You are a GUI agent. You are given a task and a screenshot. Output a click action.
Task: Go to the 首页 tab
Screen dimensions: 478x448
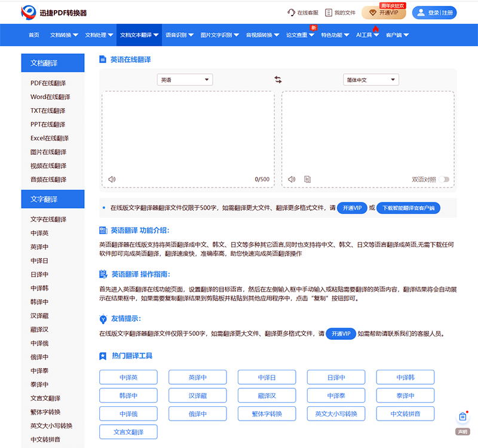(34, 35)
